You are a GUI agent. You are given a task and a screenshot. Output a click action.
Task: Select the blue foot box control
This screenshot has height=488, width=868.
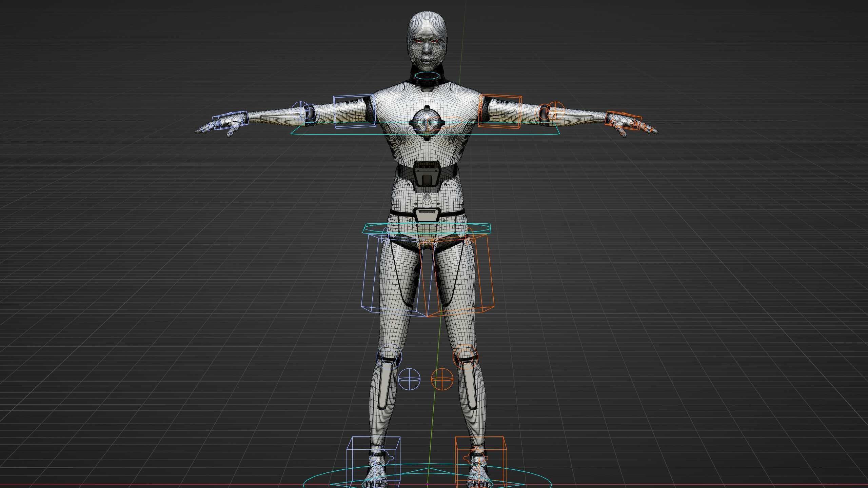coord(373,462)
